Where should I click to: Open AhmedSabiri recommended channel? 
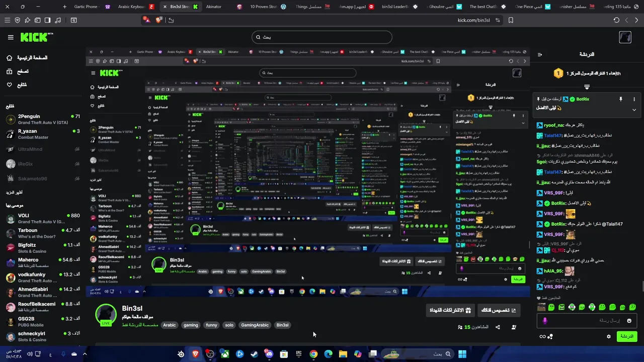[42, 292]
